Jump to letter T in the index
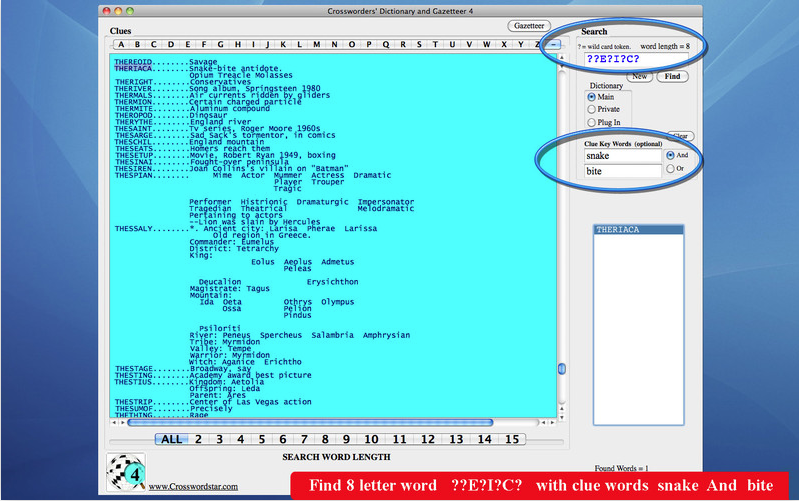This screenshot has height=501, width=799. pyautogui.click(x=435, y=44)
